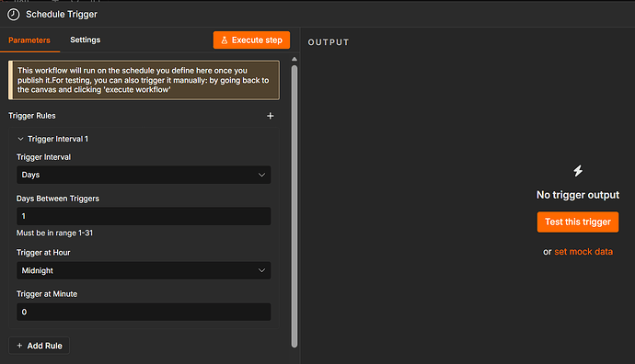Focus the Days Between Triggers input field
The image size is (635, 364).
144,216
